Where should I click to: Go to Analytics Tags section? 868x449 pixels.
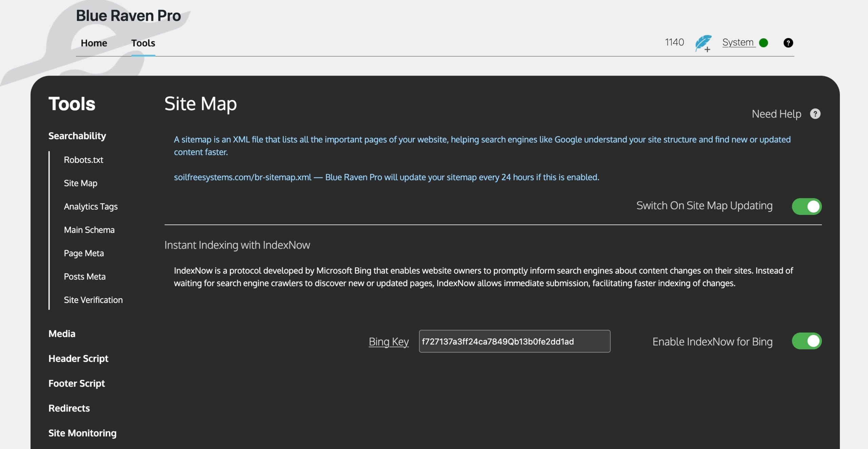(91, 206)
